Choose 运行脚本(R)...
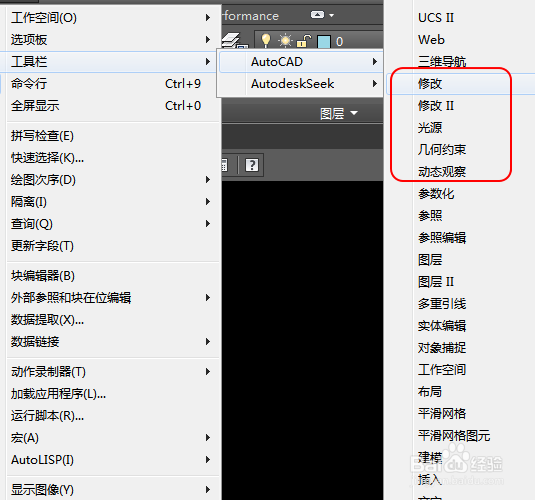Screen dimensions: 535x500 110,416
